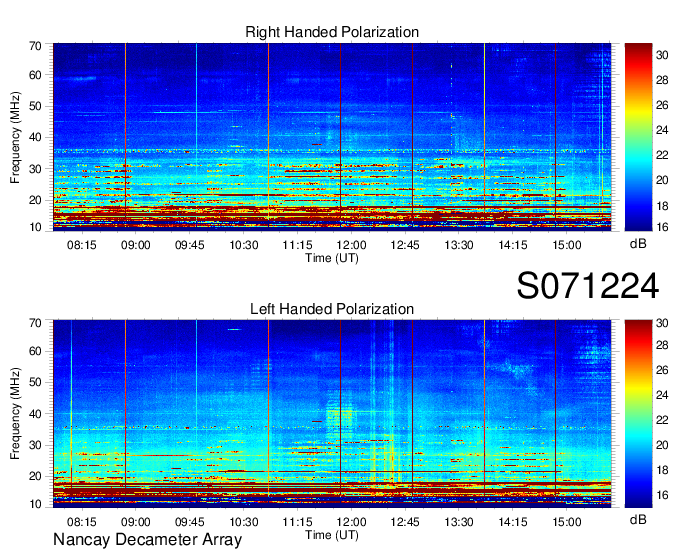Click the dB label under Right Handed color bar

pos(638,244)
